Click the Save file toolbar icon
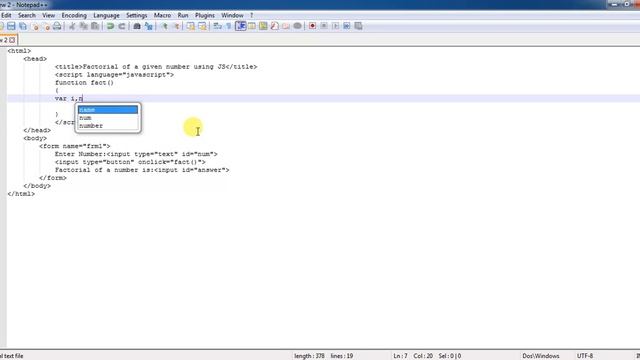Screen dimensions: 640x360 tap(11, 26)
